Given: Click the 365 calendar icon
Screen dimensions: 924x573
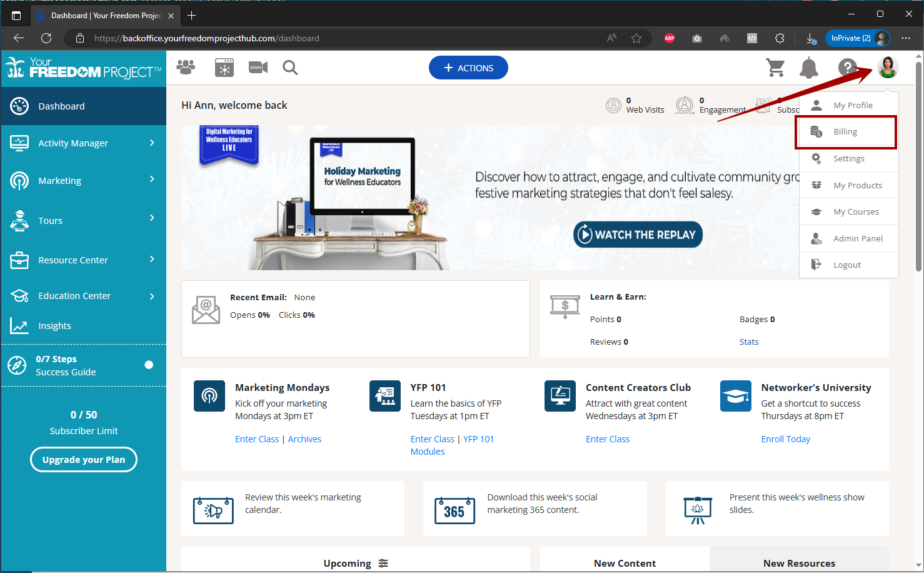Looking at the screenshot, I should (454, 510).
